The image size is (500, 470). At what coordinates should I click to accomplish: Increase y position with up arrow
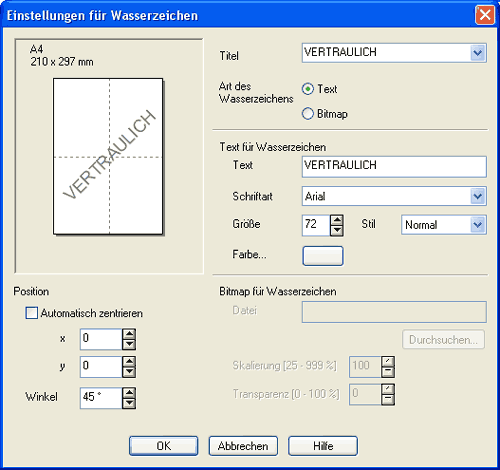[x=129, y=362]
